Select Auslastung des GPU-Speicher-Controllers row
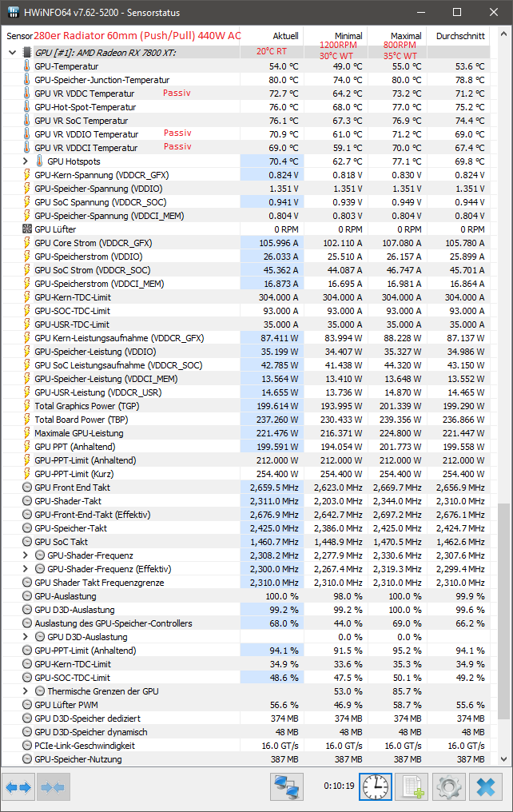Viewport: 513px width, 812px height. click(x=246, y=623)
